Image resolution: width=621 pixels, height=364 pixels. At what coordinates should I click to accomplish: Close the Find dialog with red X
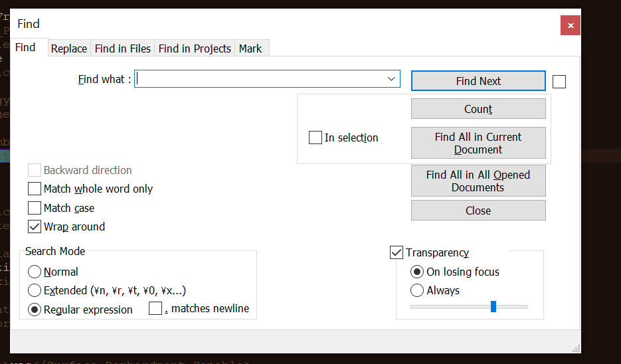coord(570,25)
